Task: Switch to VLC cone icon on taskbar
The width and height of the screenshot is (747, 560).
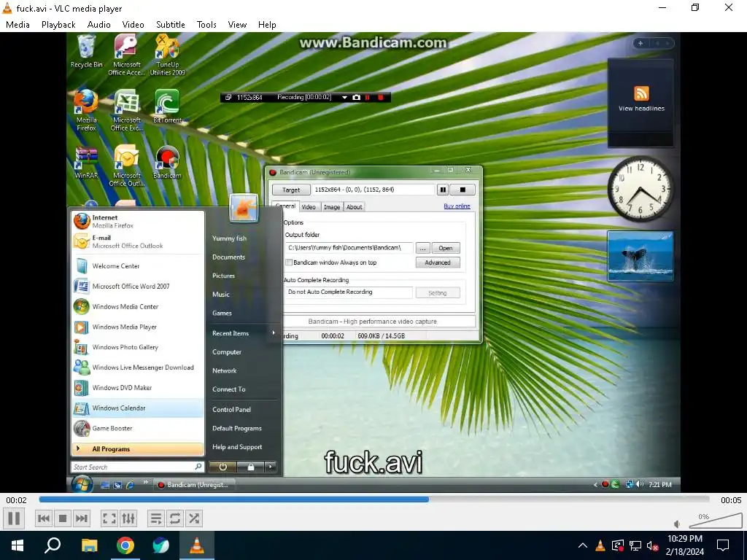Action: pos(197,545)
